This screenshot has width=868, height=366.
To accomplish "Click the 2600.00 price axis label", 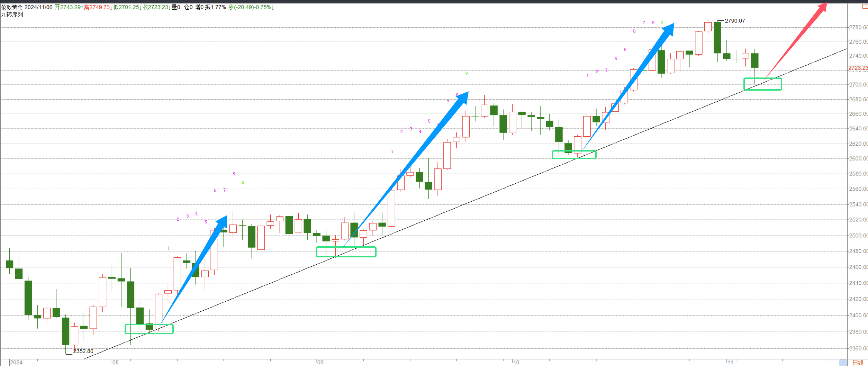I will click(858, 158).
